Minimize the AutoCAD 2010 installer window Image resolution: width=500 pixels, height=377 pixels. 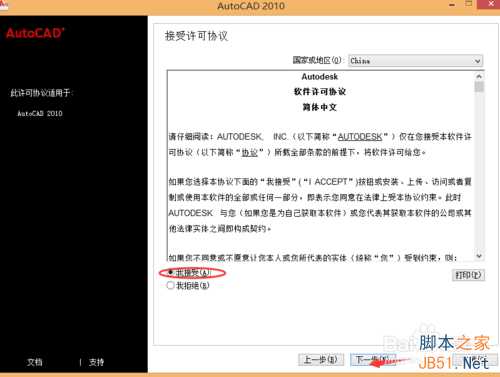coord(452,5)
